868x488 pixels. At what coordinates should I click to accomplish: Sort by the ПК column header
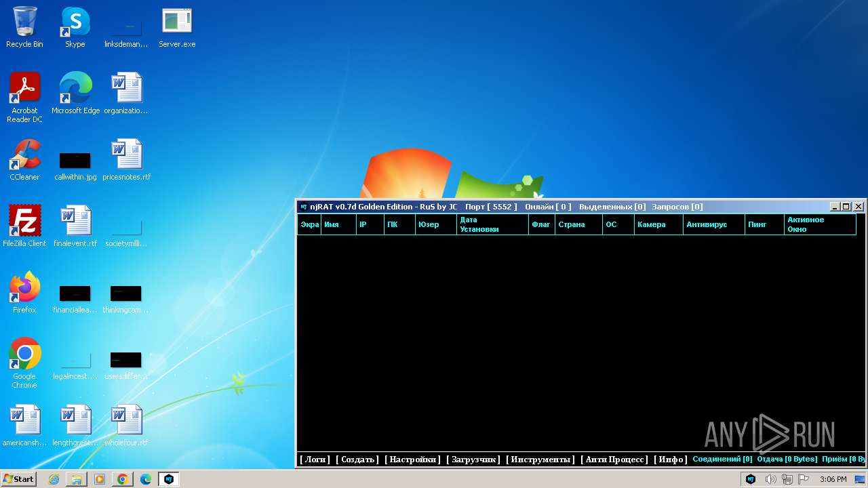[399, 224]
